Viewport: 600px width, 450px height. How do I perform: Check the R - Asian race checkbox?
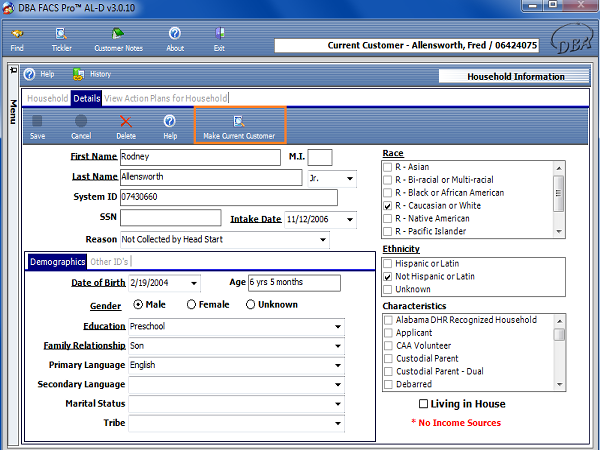(x=388, y=167)
